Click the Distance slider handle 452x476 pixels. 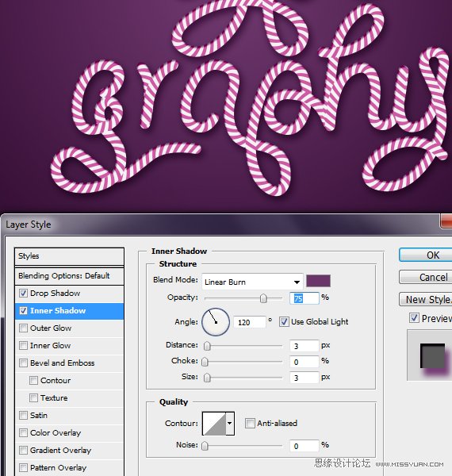pos(207,346)
